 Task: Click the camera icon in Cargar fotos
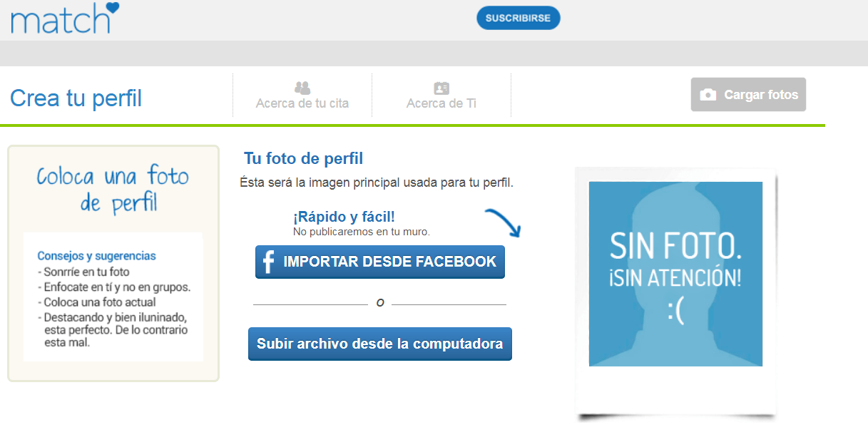pos(708,95)
